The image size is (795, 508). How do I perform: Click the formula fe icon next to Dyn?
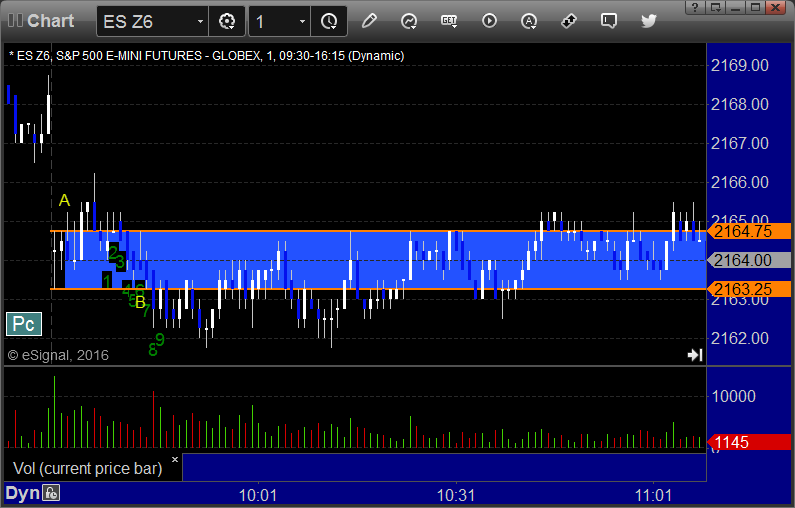[x=51, y=493]
